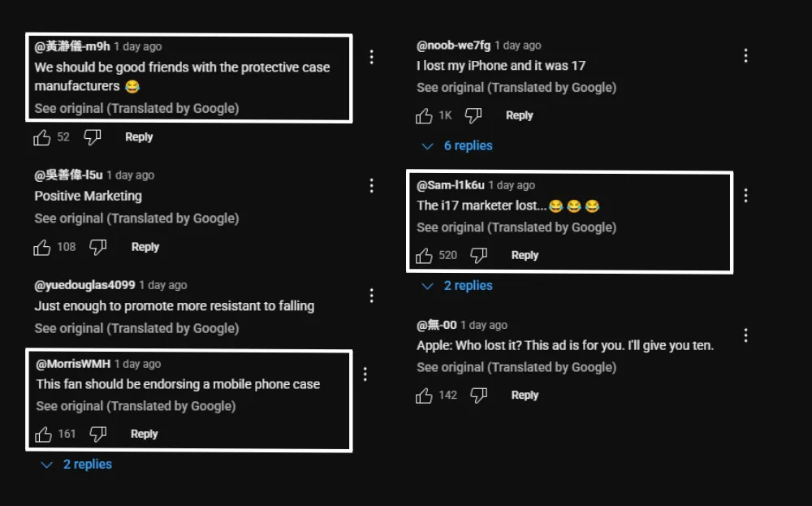Like the protective case manufacturers comment
The width and height of the screenshot is (812, 506).
click(x=42, y=138)
